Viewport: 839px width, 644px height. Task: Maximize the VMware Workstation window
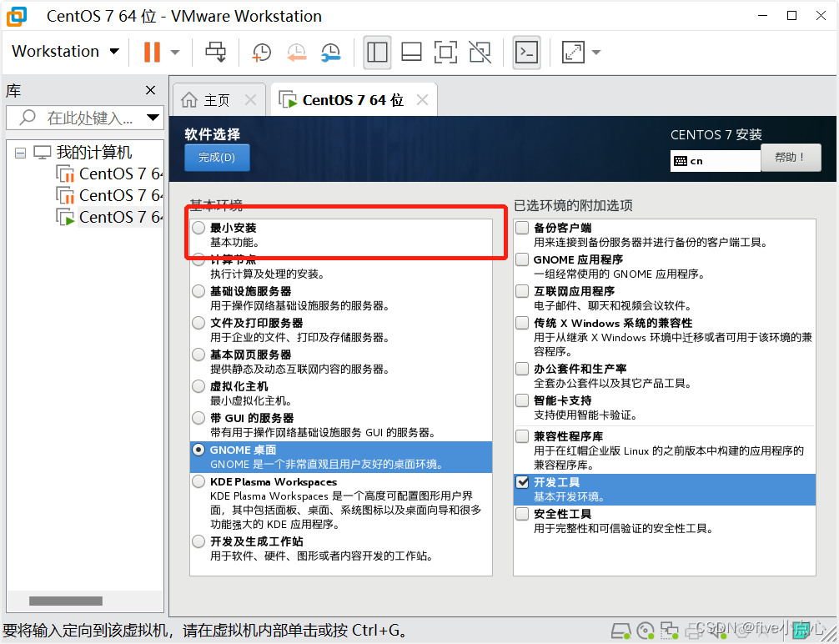click(792, 16)
